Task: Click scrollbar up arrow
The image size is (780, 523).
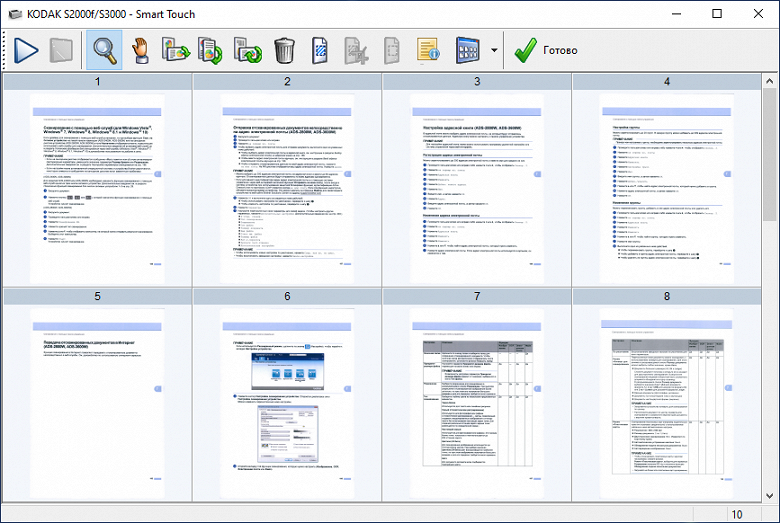Action: point(770,81)
